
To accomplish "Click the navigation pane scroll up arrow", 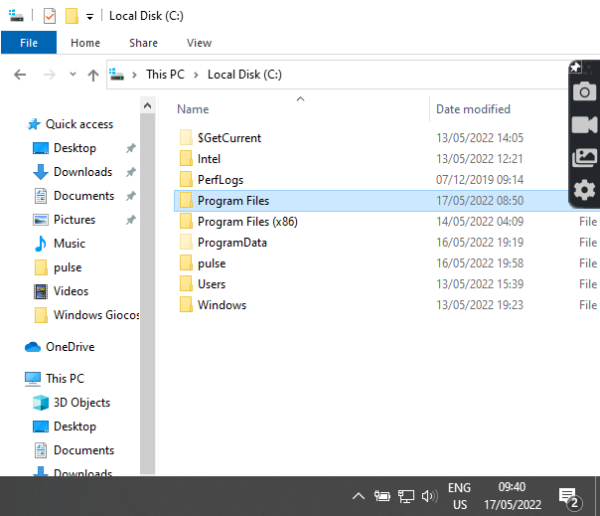I will coord(148,106).
